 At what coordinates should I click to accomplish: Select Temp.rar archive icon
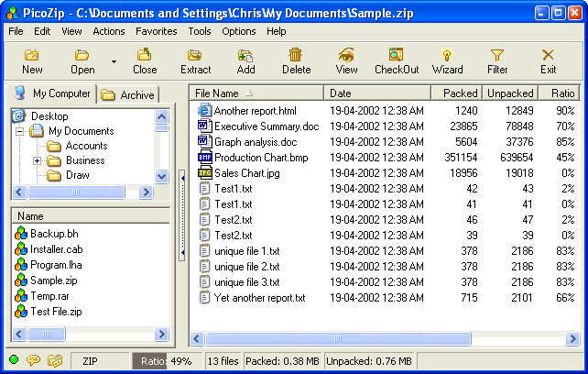[21, 296]
